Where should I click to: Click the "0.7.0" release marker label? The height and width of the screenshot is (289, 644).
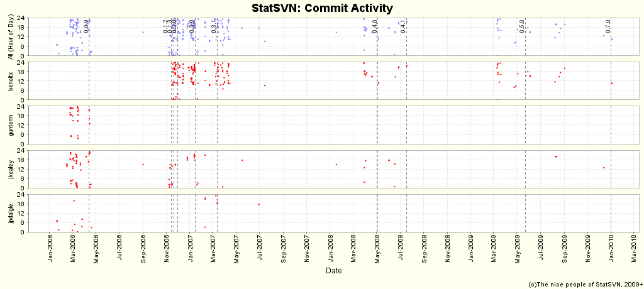tap(608, 26)
